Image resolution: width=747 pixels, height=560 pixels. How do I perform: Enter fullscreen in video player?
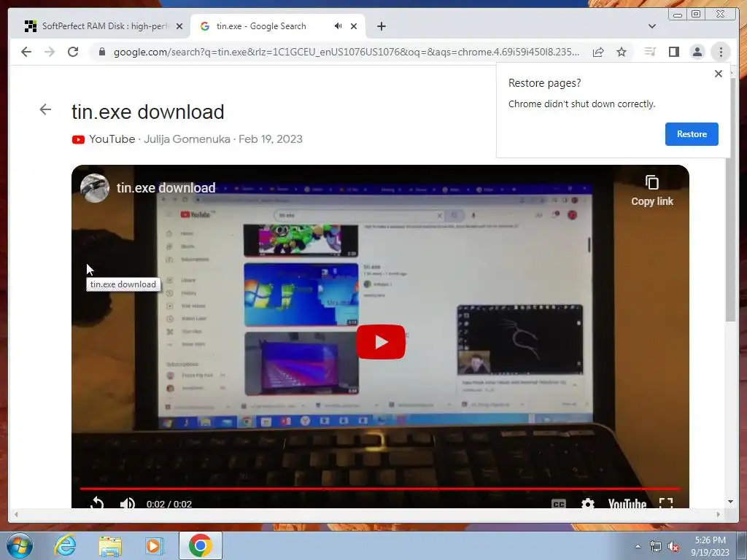point(666,503)
